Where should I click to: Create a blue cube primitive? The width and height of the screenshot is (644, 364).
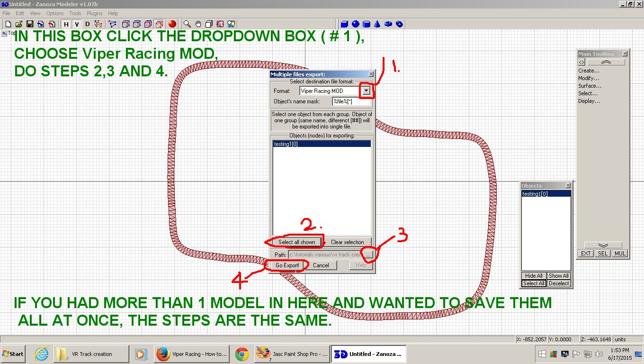click(x=344, y=24)
